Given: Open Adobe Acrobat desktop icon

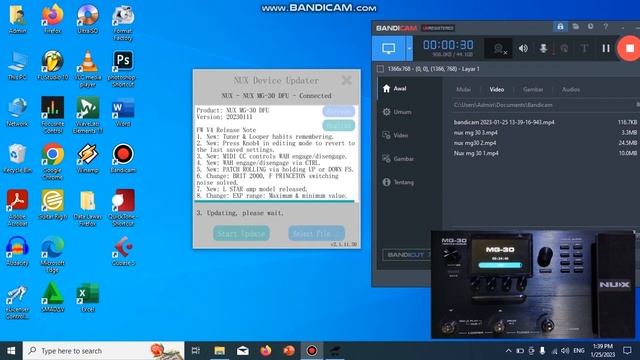Looking at the screenshot, I should click(18, 208).
